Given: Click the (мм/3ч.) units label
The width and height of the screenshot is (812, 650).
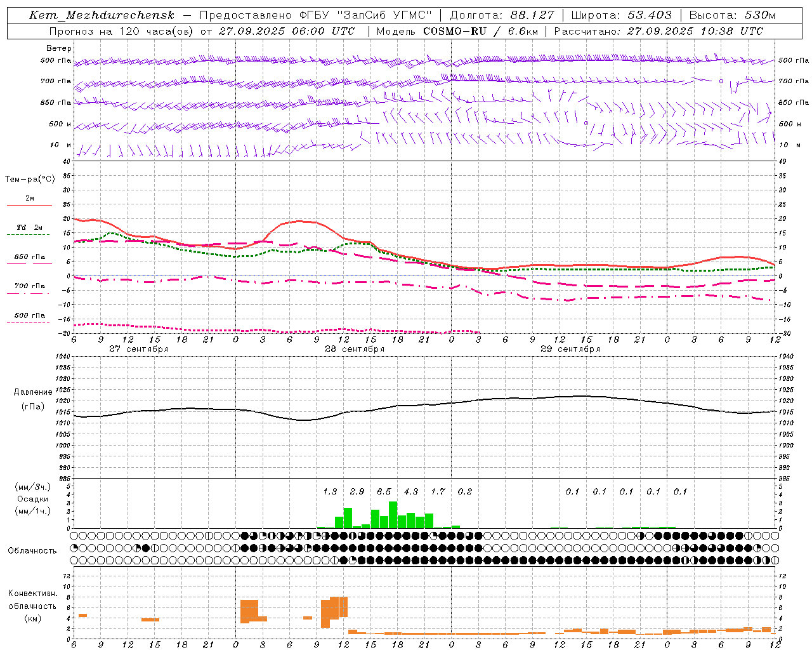Looking at the screenshot, I should (32, 487).
